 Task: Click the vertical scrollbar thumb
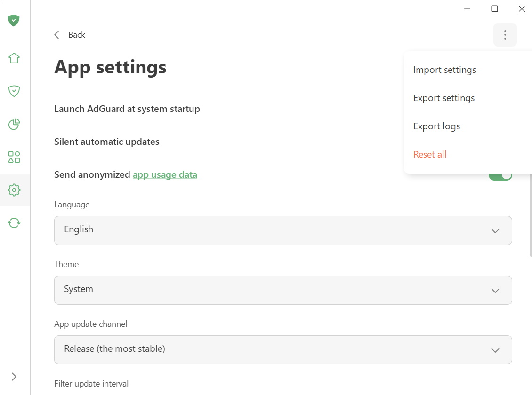[x=531, y=215]
